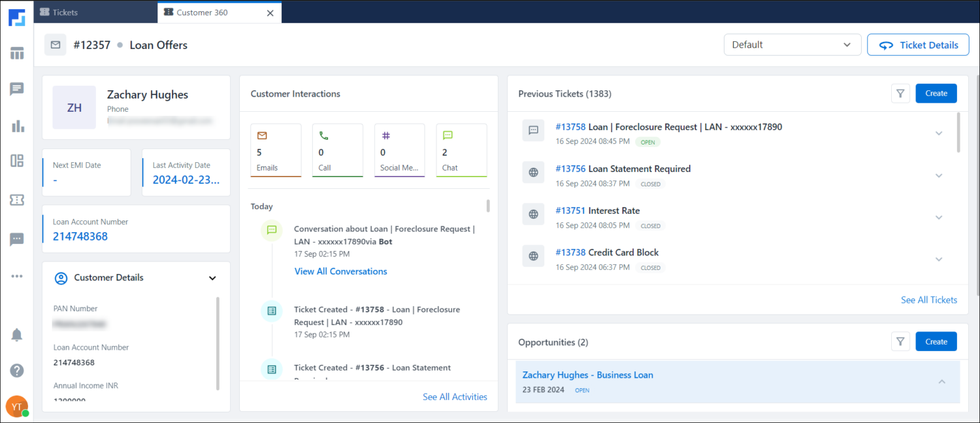Image resolution: width=980 pixels, height=423 pixels.
Task: Click the filter icon in Opportunities panel
Action: [x=900, y=341]
